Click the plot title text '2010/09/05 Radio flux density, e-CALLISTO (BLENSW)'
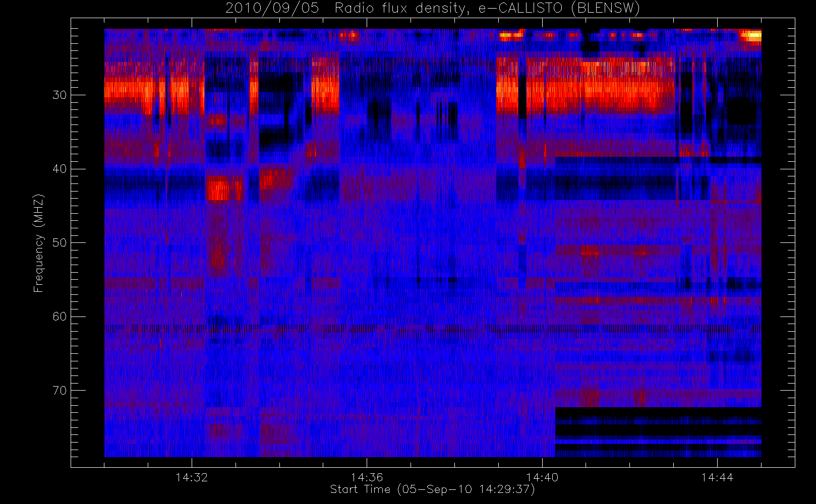 [x=433, y=8]
